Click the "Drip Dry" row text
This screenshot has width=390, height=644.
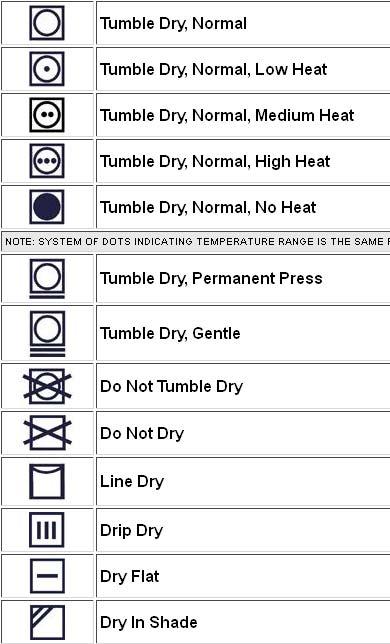[x=131, y=530]
